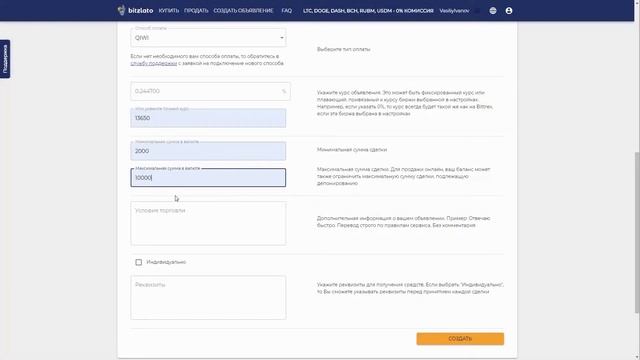Click the Выберите тип оплаты hint text
Image resolution: width=640 pixels, height=360 pixels.
(x=343, y=49)
